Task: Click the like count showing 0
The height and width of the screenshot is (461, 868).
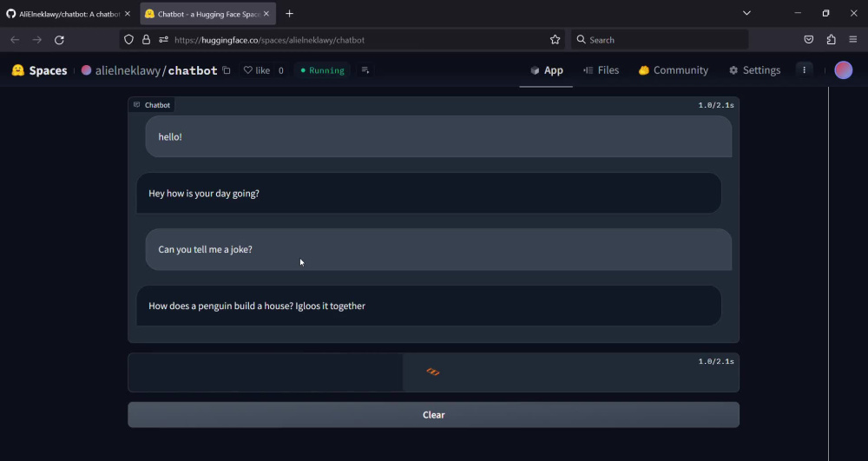Action: (280, 70)
